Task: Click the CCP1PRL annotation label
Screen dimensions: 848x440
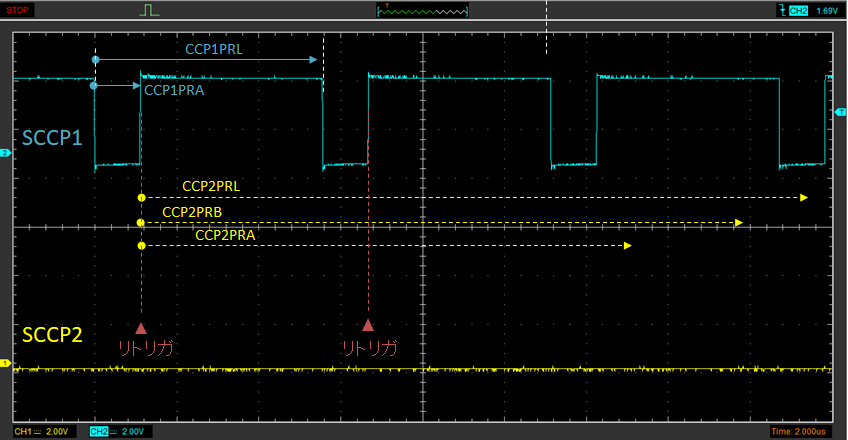Action: pyautogui.click(x=213, y=49)
